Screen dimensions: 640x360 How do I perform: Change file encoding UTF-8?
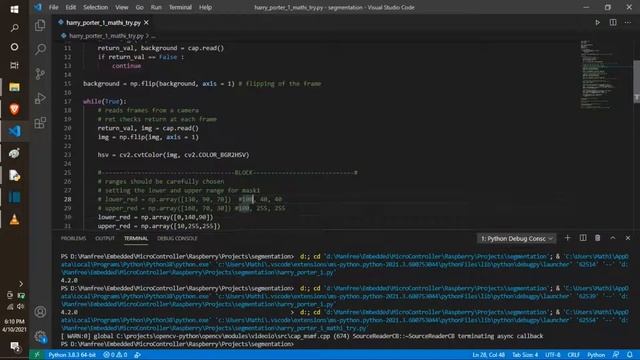tap(553, 355)
